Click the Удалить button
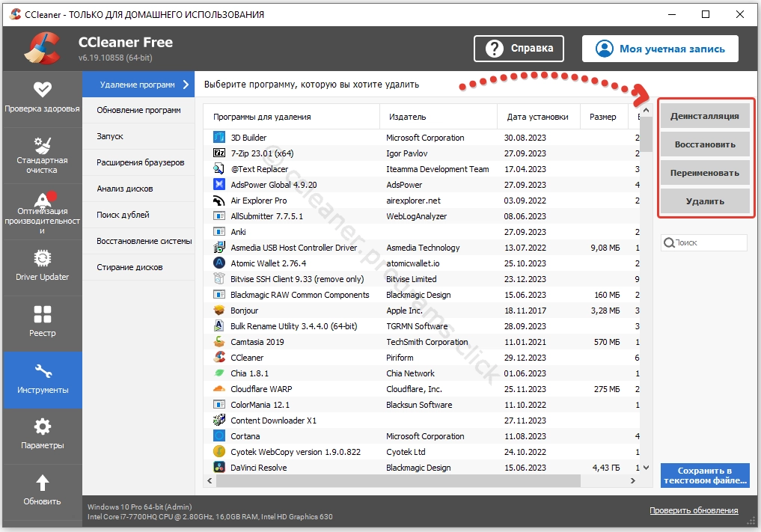This screenshot has height=532, width=761. (704, 201)
